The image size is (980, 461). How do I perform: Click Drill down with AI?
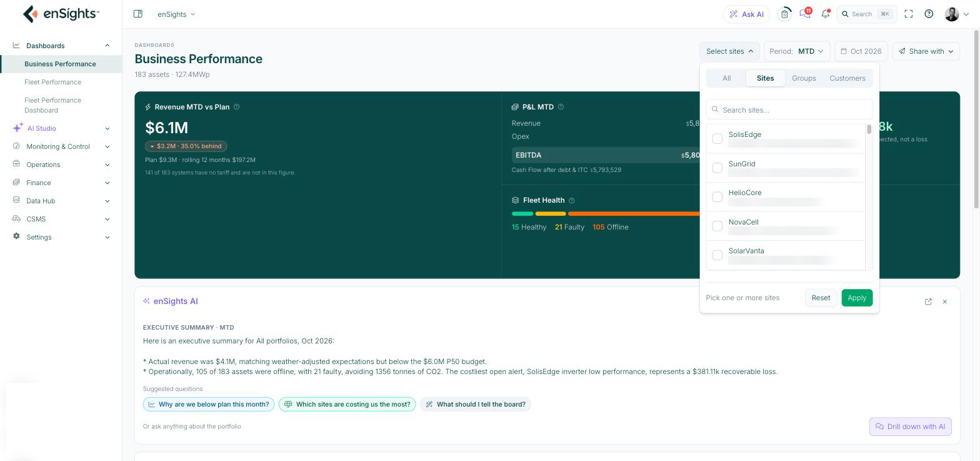pos(911,427)
